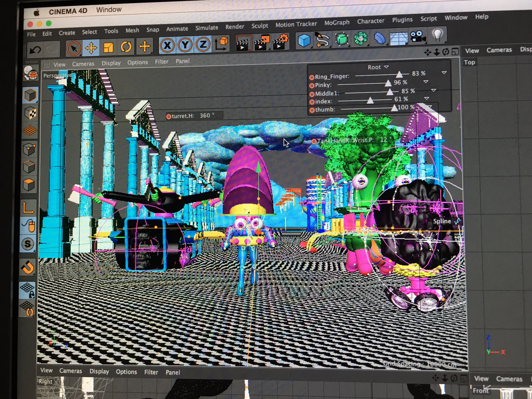The height and width of the screenshot is (399, 532).
Task: Click the index finger slider handle
Action: 370,100
